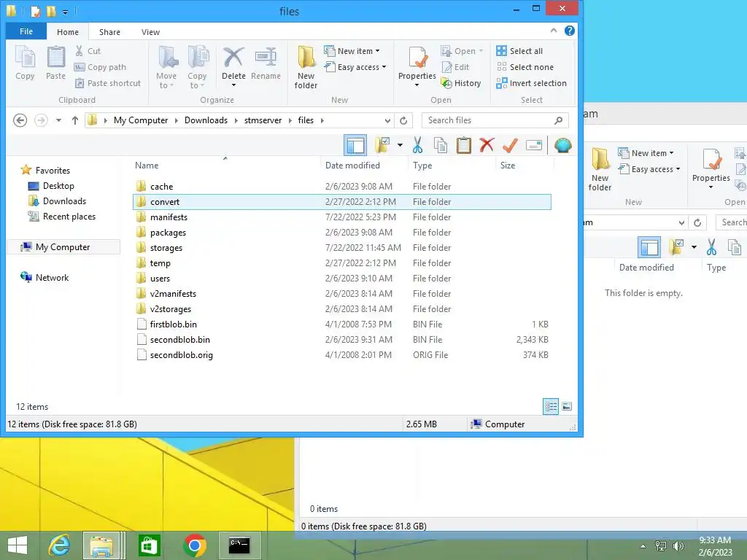This screenshot has height=560, width=747.
Task: Click the red X Delete toolbar icon
Action: pyautogui.click(x=487, y=145)
